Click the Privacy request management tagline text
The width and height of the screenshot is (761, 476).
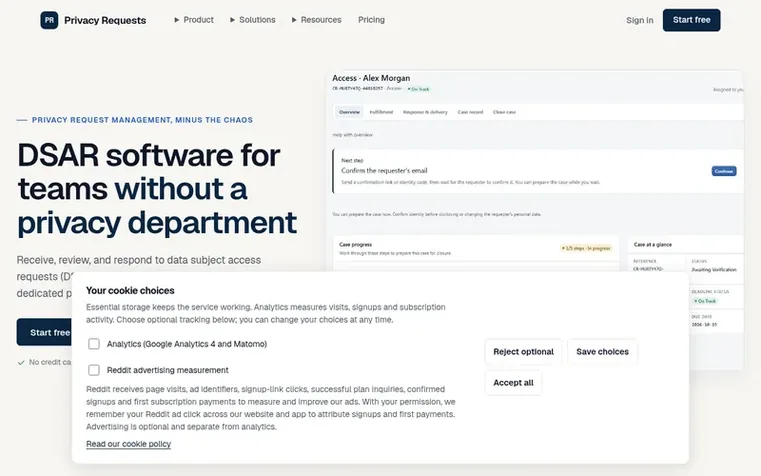tap(142, 120)
